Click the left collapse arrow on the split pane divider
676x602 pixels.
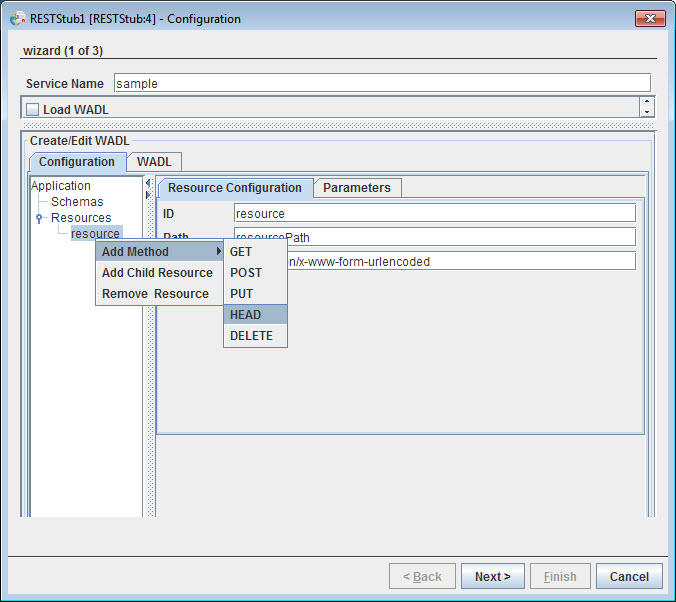(x=148, y=183)
